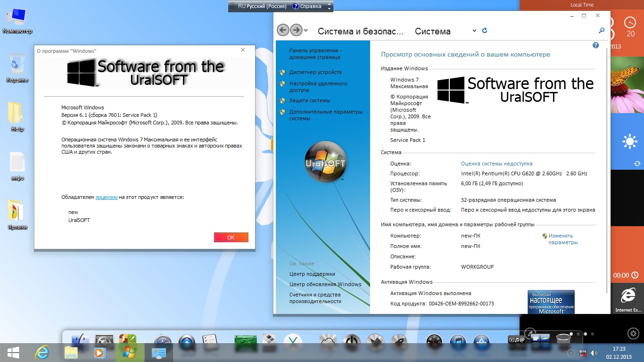Click 'Изменить параметры' link
Viewport: 644px width, 362px height.
[563, 239]
